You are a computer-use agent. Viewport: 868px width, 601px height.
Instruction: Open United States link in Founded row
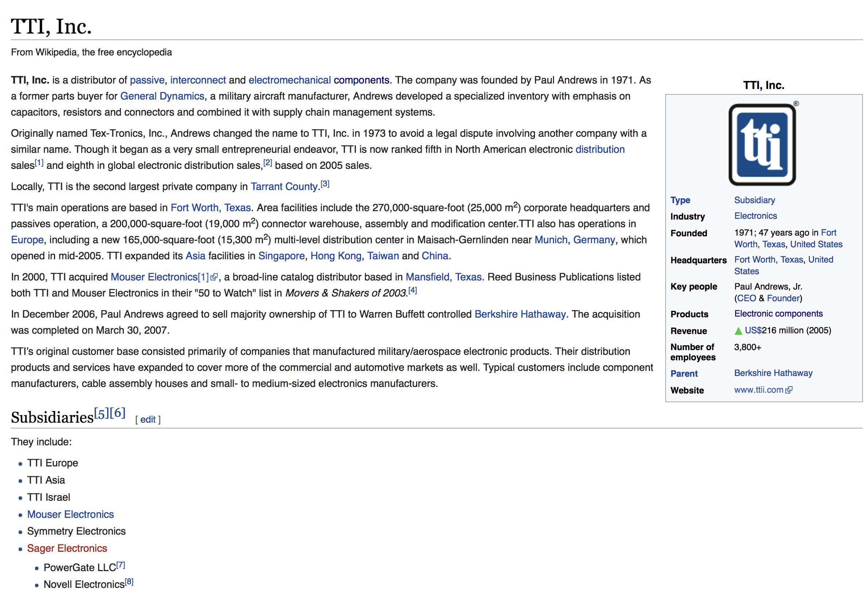tap(816, 244)
